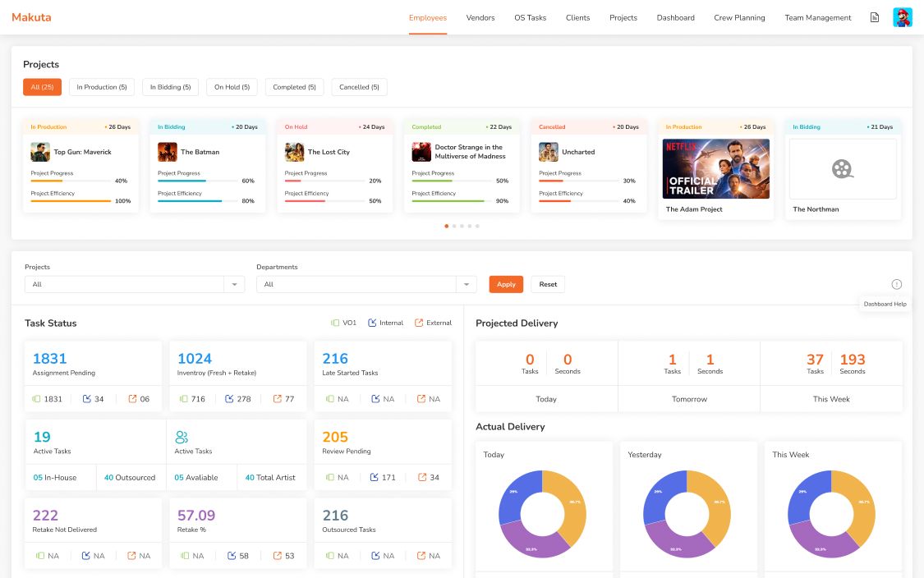This screenshot has width=924, height=578.
Task: Expand the Projects filter dropdown arrow
Action: pyautogui.click(x=234, y=285)
